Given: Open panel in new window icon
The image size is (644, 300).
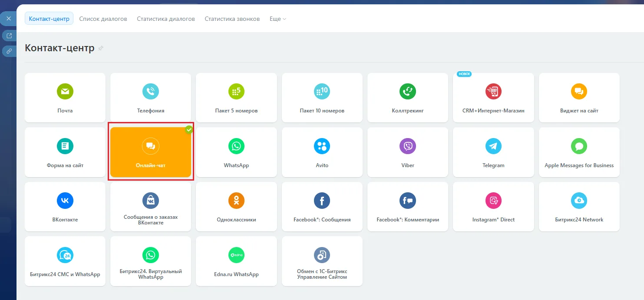Looking at the screenshot, I should (9, 36).
